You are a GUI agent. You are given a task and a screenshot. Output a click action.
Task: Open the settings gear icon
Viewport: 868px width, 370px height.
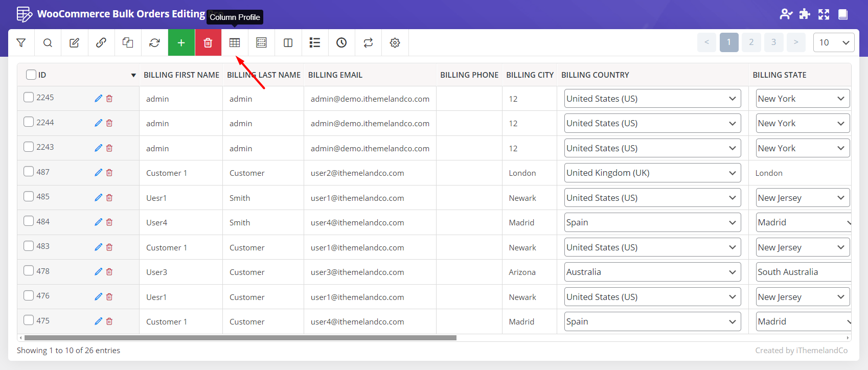click(395, 43)
